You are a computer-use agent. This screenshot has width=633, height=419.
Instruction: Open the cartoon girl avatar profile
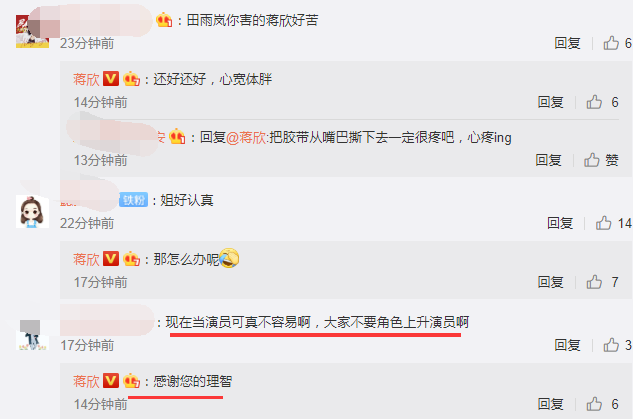(32, 212)
